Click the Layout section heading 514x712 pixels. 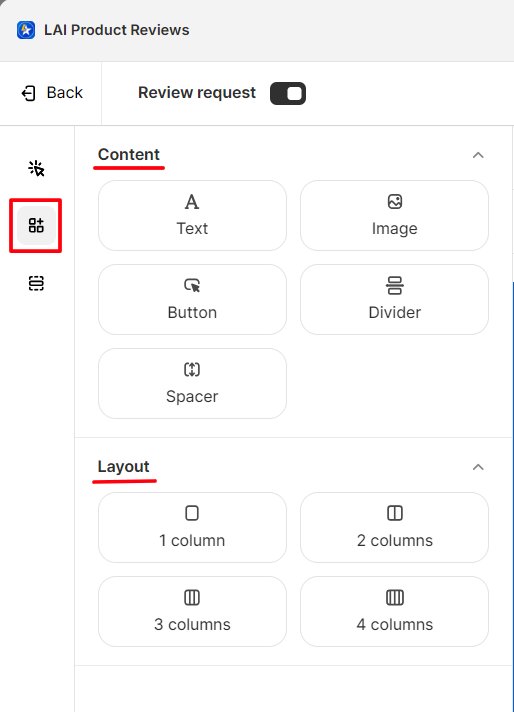124,466
